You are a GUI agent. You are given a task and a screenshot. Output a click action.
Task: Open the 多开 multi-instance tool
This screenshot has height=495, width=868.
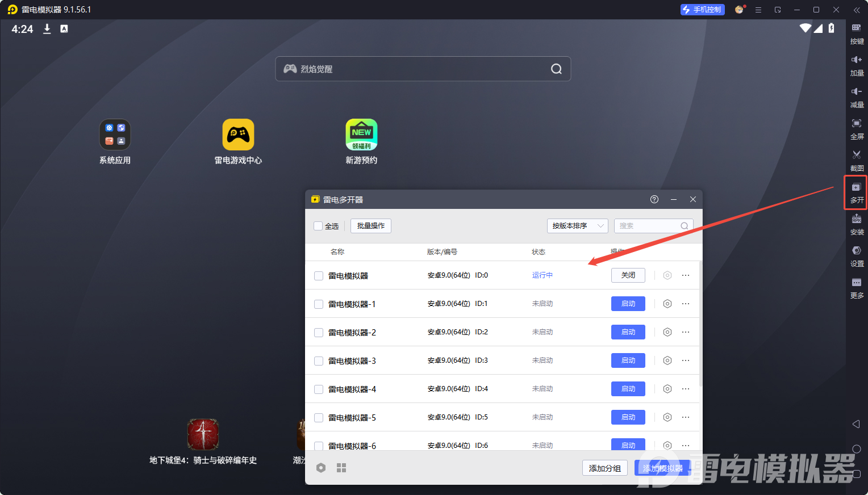click(x=857, y=193)
